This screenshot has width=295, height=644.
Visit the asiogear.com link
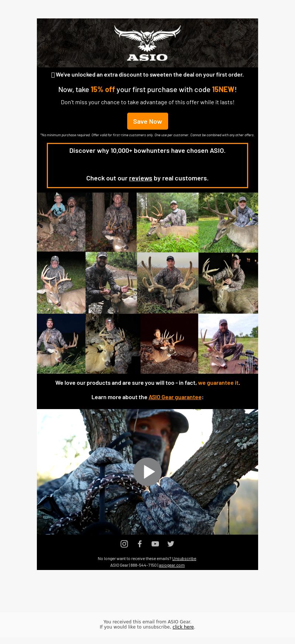point(172,565)
